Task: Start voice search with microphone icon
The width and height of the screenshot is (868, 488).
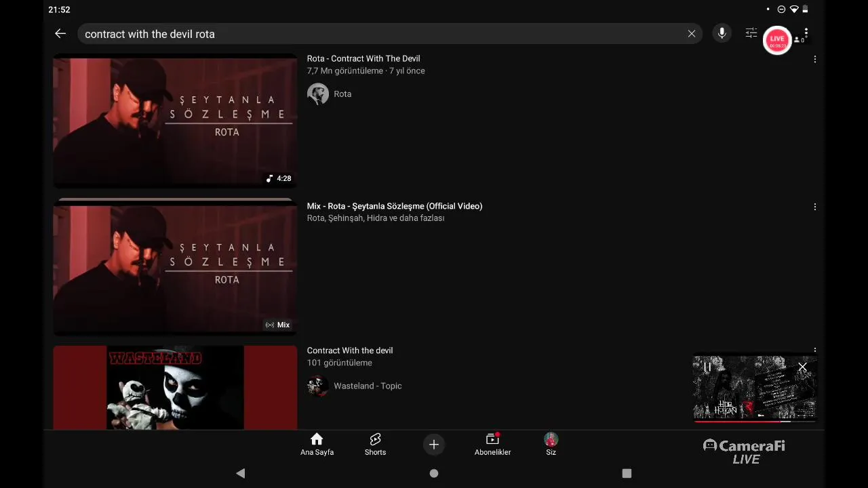Action: click(x=722, y=33)
